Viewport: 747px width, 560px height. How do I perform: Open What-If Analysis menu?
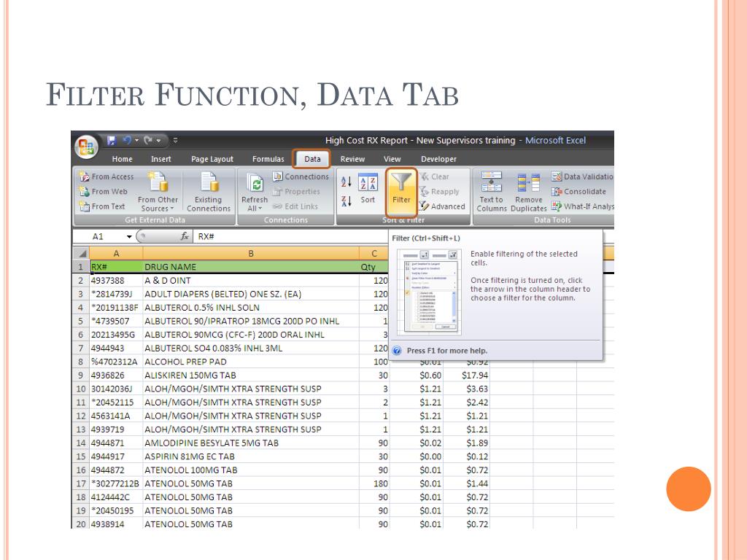pyautogui.click(x=582, y=206)
